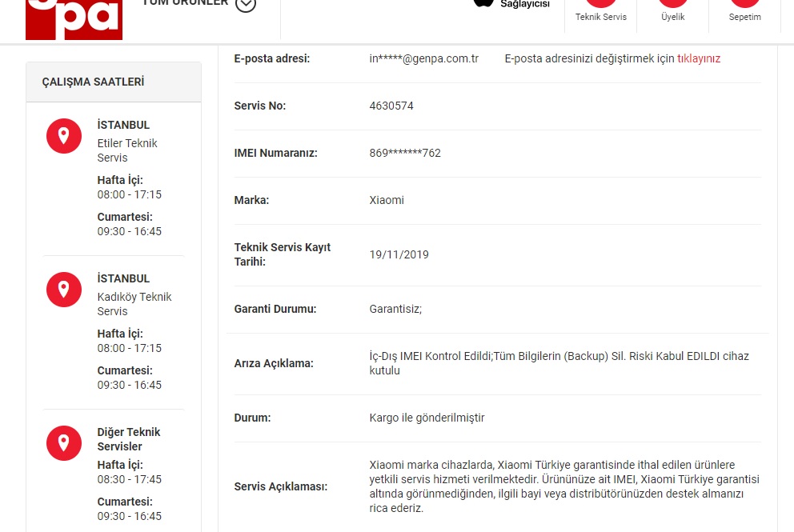
Task: Click the Etiler Teknik Servis location pin
Action: click(64, 136)
